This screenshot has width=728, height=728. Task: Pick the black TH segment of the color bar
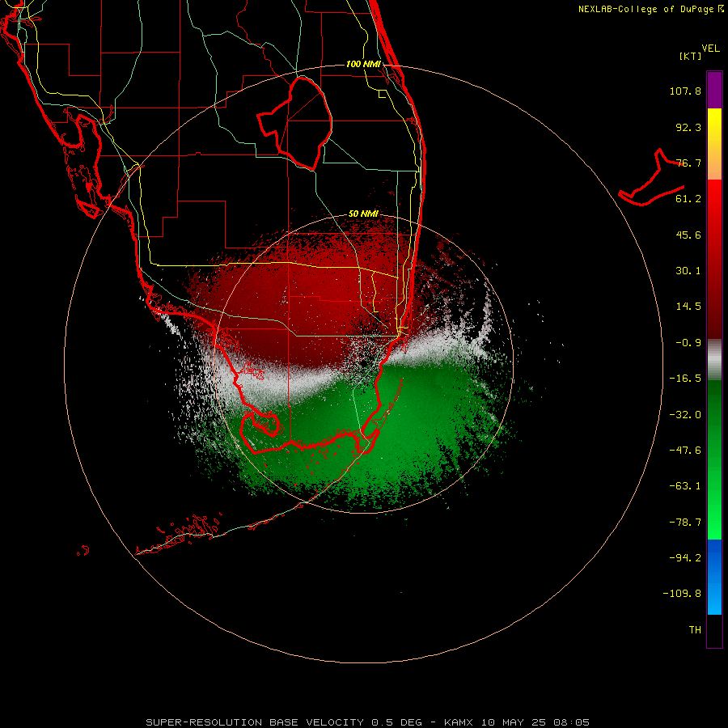coord(714,630)
